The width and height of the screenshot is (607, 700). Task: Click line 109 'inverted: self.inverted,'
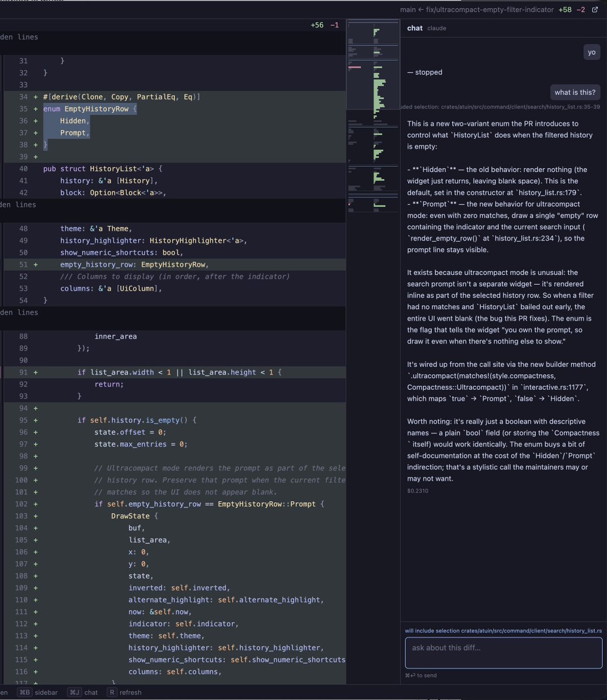coord(179,588)
